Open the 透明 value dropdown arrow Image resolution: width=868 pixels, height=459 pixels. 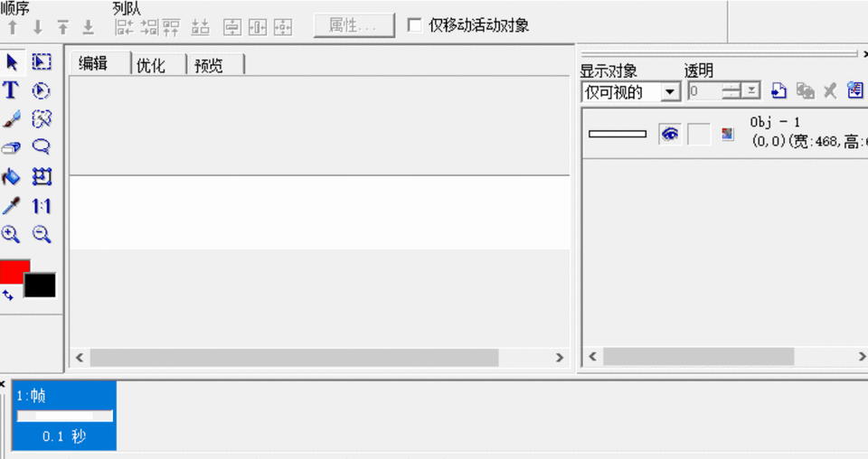(x=751, y=90)
